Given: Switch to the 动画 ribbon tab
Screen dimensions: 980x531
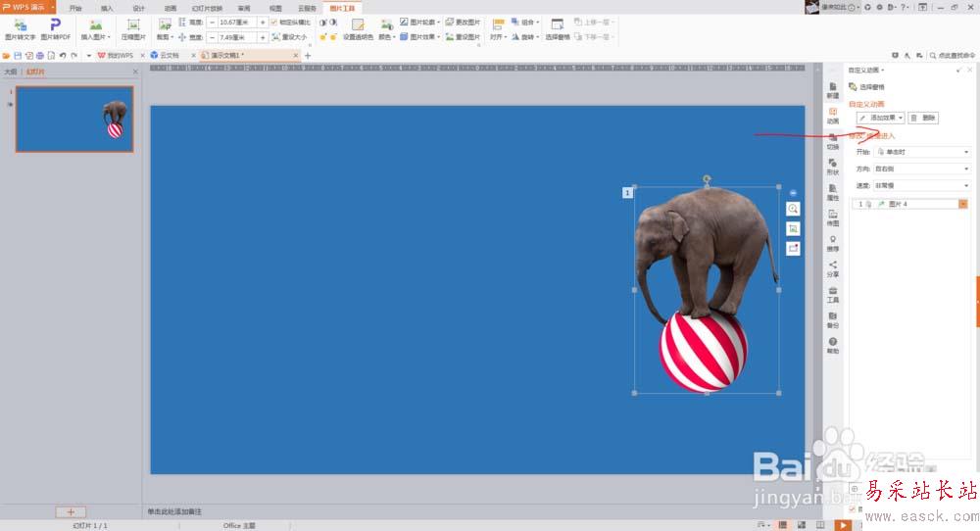Looking at the screenshot, I should (171, 7).
